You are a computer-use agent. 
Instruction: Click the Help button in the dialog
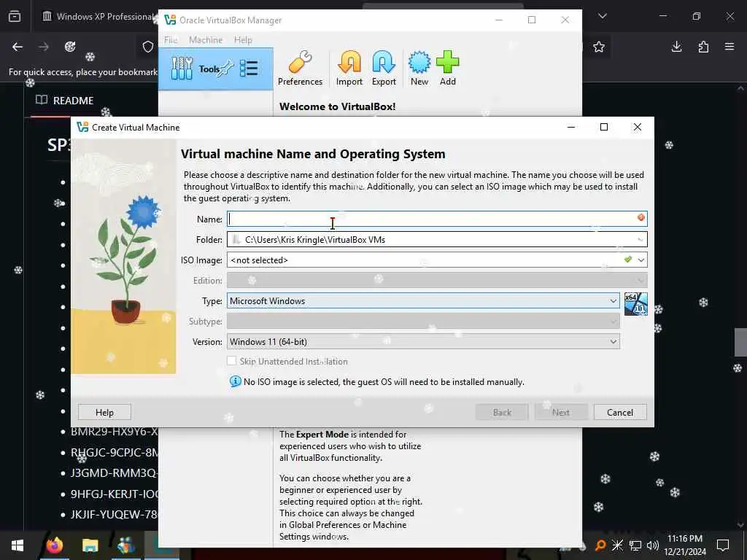(x=104, y=413)
